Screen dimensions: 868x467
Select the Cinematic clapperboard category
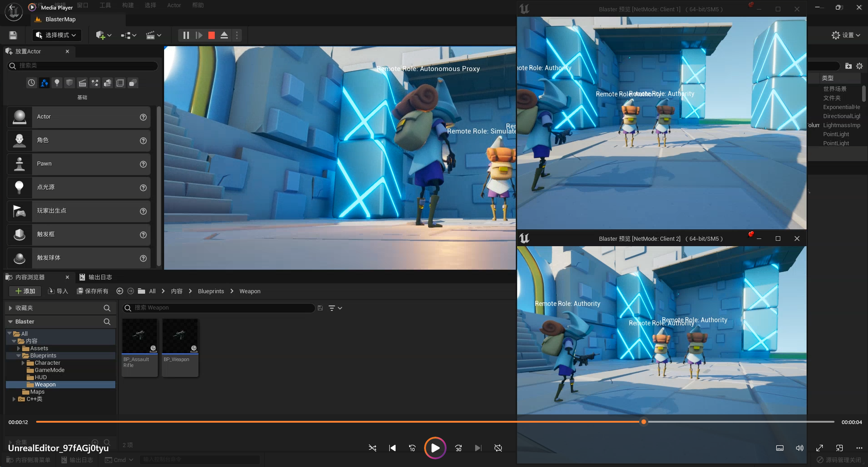pyautogui.click(x=82, y=83)
